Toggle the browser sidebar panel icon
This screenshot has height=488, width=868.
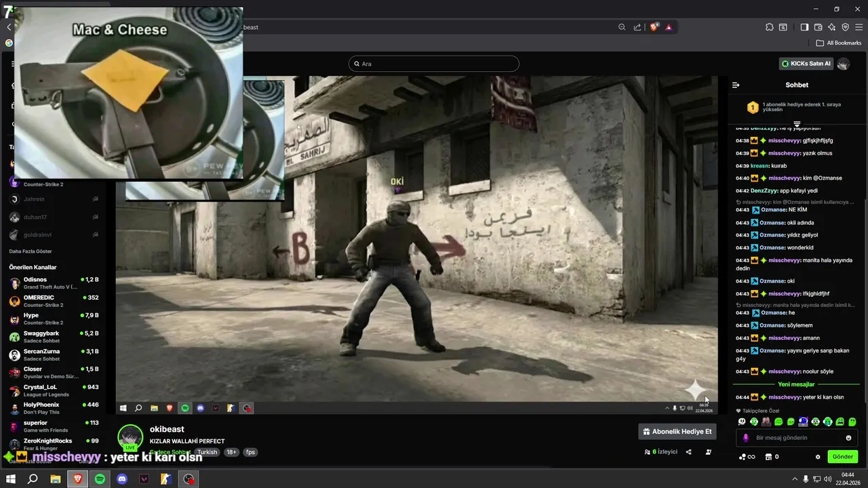804,27
